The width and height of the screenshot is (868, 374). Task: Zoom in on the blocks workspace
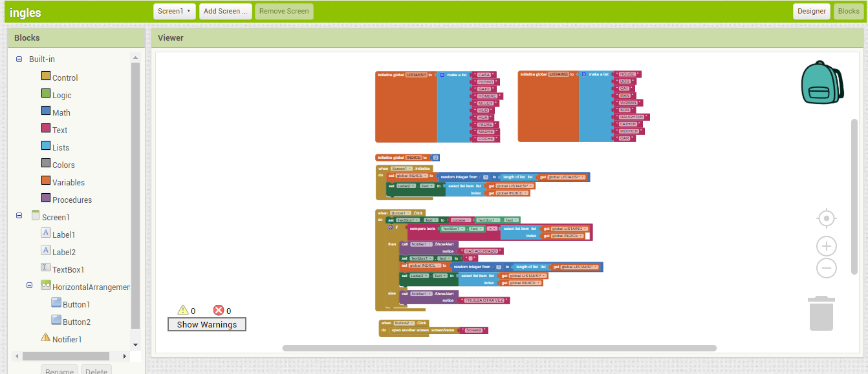827,246
